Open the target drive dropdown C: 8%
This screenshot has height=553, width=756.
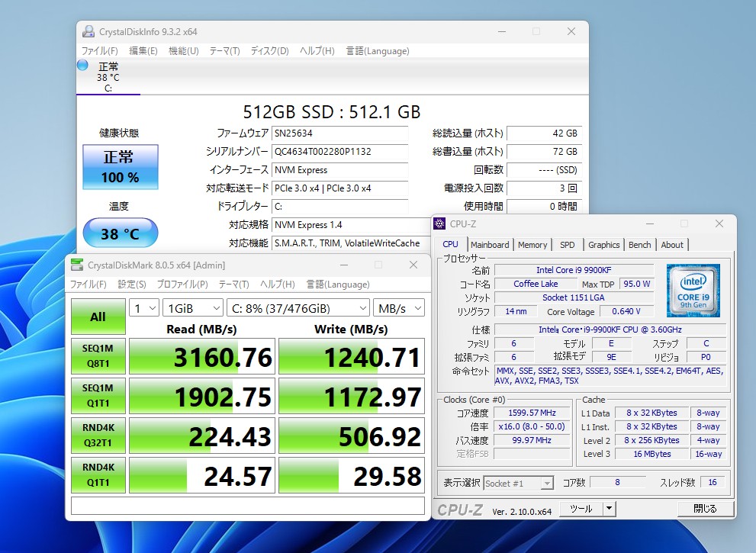(298, 308)
